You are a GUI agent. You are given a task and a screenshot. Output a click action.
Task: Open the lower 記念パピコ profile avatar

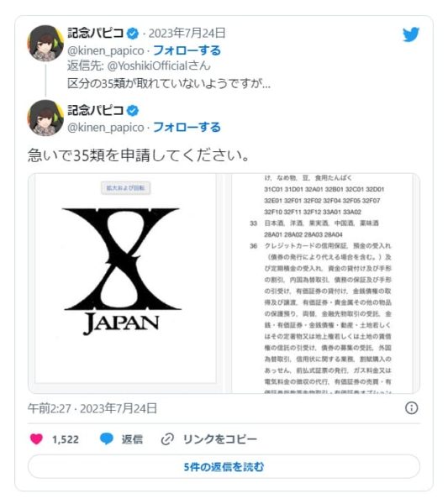[x=45, y=118]
